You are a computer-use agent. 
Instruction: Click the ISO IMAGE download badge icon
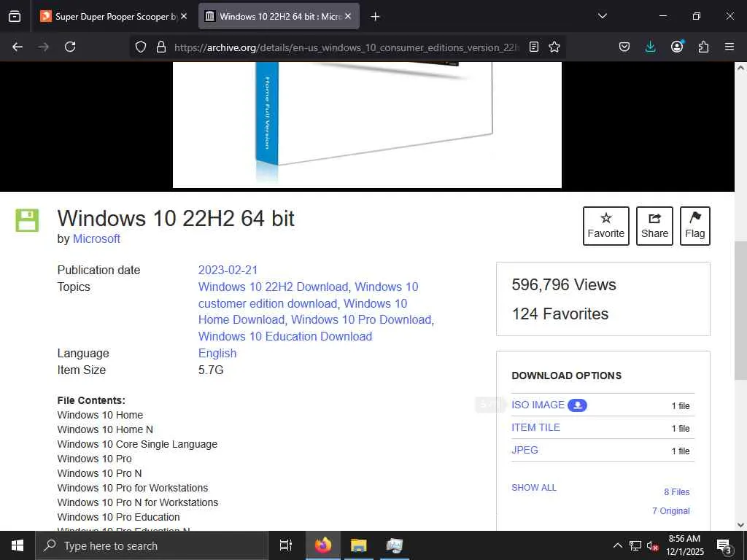(x=578, y=405)
